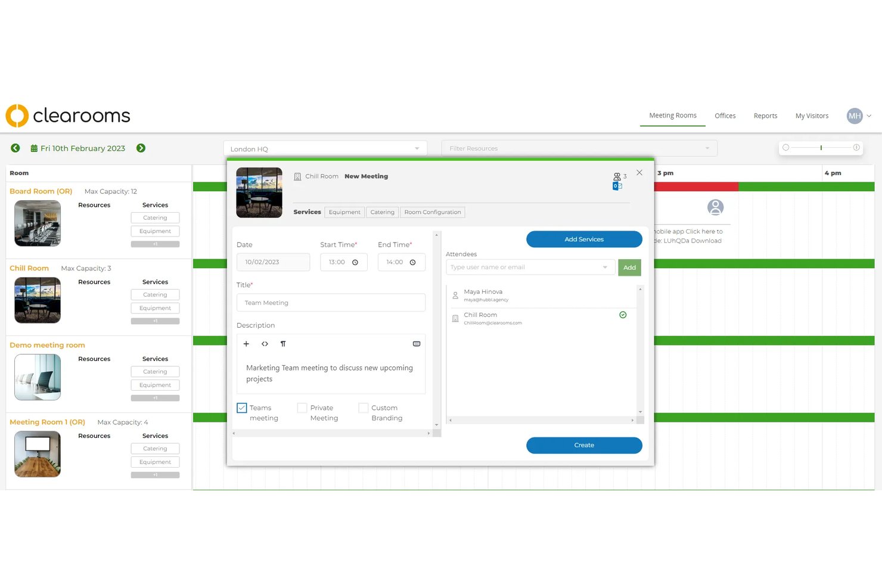Click the Chill Room link in room list
Screen dimensions: 882x588
29,268
